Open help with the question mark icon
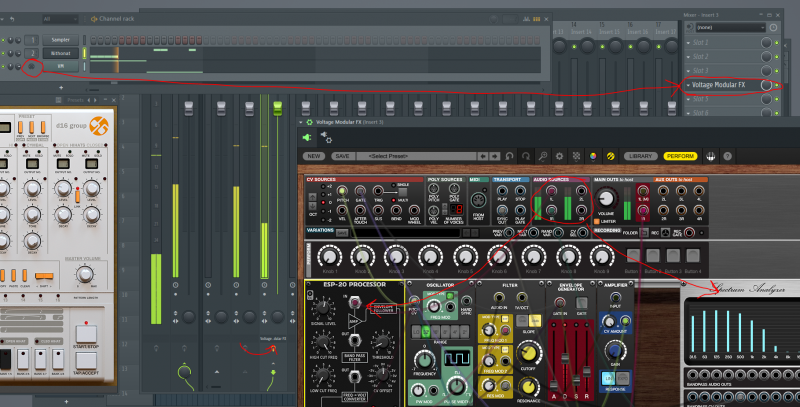The image size is (800, 407). click(728, 156)
